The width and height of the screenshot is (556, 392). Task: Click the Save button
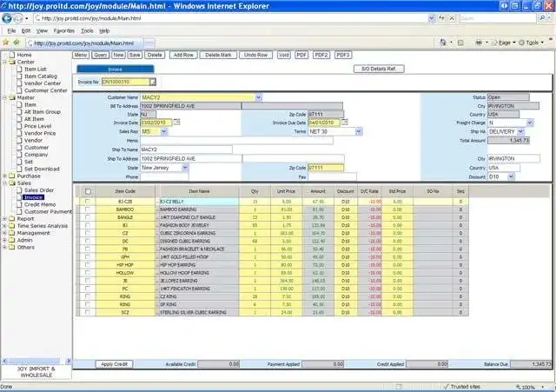[x=135, y=55]
